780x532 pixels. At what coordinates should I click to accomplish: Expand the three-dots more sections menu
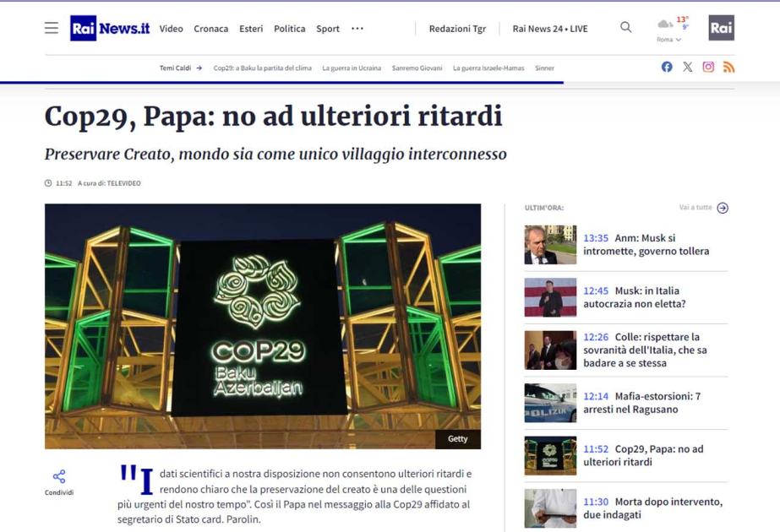357,29
